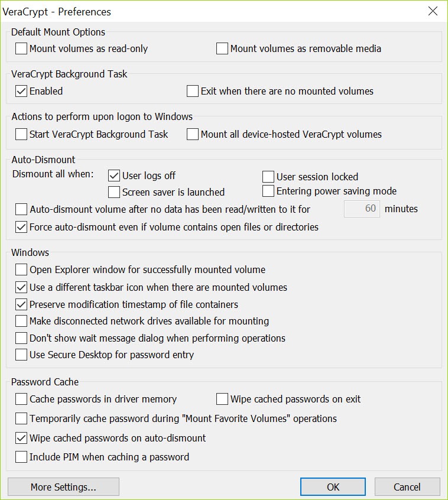Enable Cache passwords in driver memory
The height and width of the screenshot is (500, 448).
[21, 399]
